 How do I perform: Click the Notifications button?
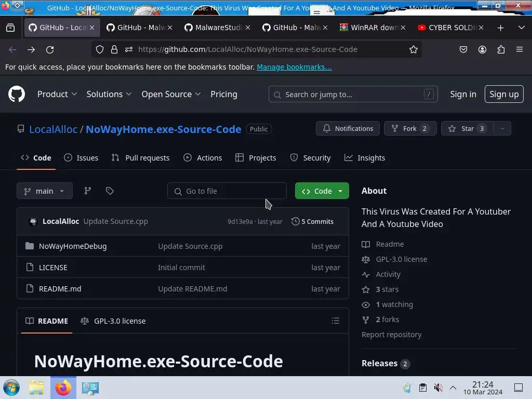tap(348, 129)
